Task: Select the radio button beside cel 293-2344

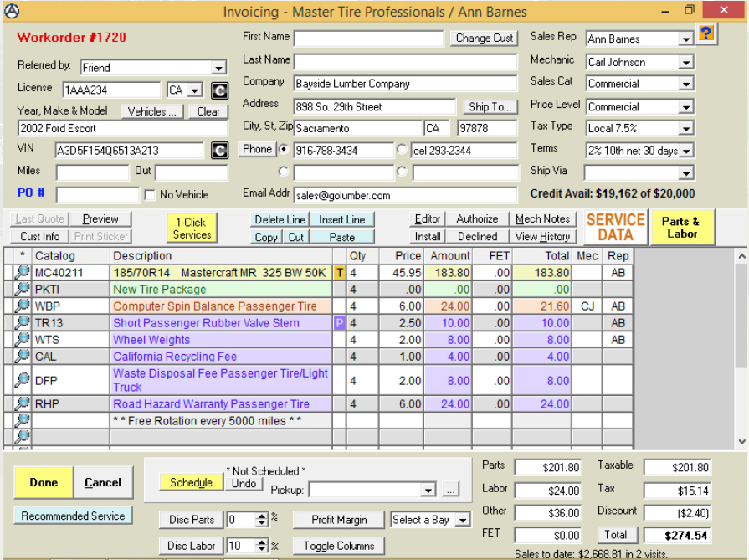Action: [403, 151]
